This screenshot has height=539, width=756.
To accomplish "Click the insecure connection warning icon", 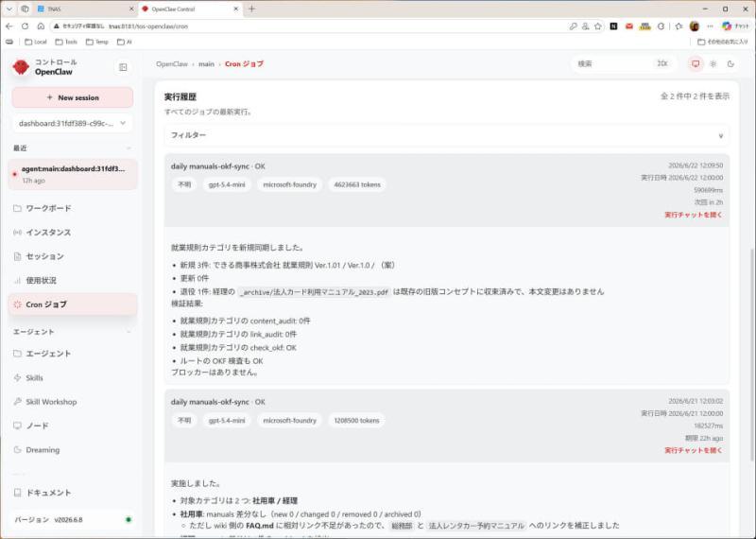I will pyautogui.click(x=57, y=26).
